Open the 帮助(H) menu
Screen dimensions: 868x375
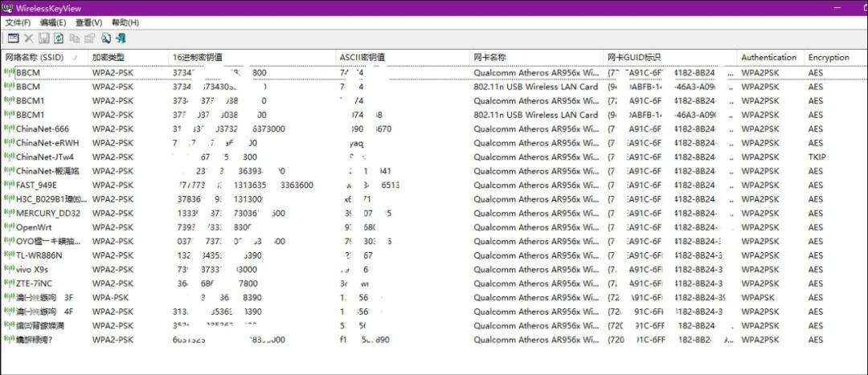pyautogui.click(x=125, y=22)
